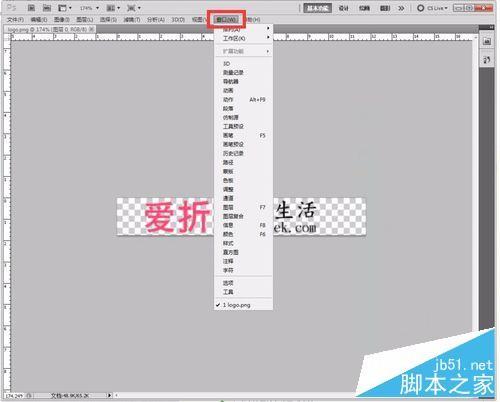The width and height of the screenshot is (500, 402).
Task: Select the 基本功能 workspace button
Action: (317, 8)
